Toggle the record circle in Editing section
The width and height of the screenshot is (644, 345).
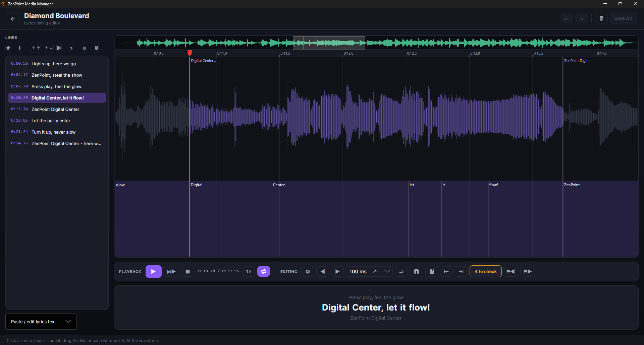(308, 271)
